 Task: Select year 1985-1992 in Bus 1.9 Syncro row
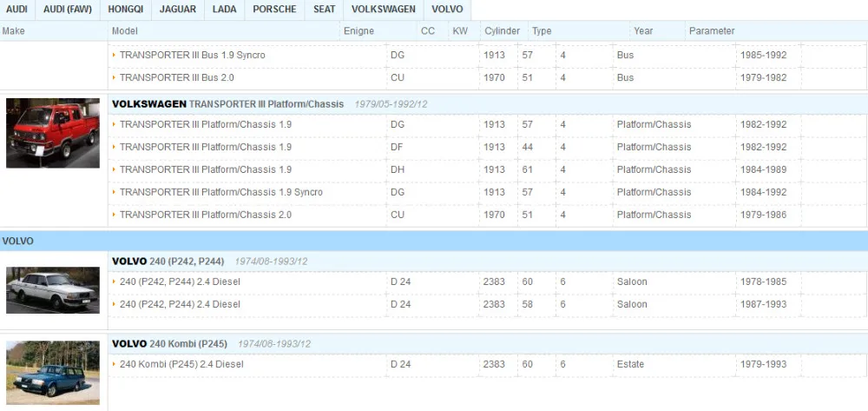pyautogui.click(x=763, y=56)
